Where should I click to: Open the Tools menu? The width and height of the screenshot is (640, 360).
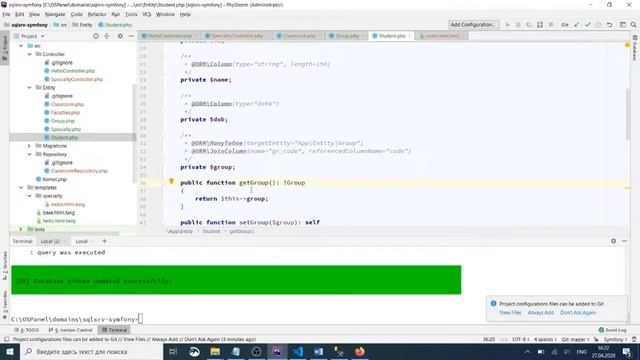pos(131,14)
